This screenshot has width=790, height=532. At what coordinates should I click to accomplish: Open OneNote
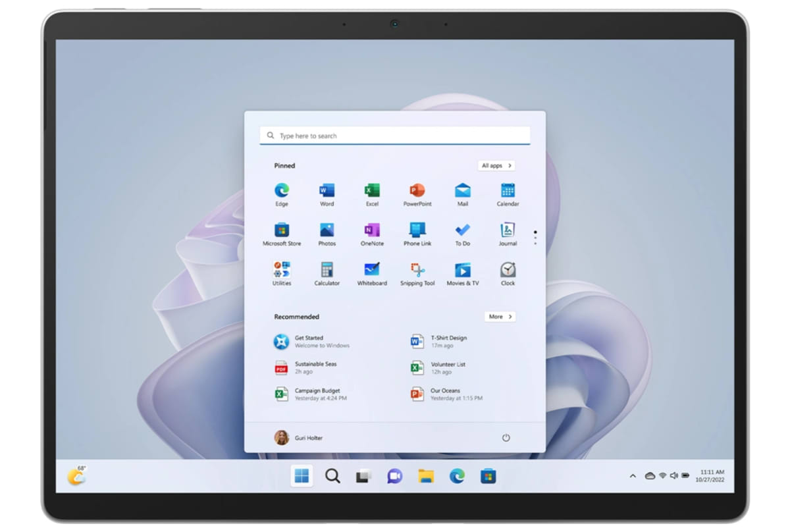pos(371,230)
